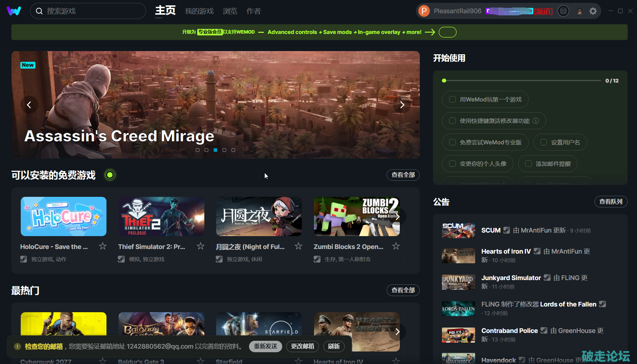Viewport: 637px width, 364px height.
Task: Click 查看队列 button in announcements
Action: tap(611, 201)
